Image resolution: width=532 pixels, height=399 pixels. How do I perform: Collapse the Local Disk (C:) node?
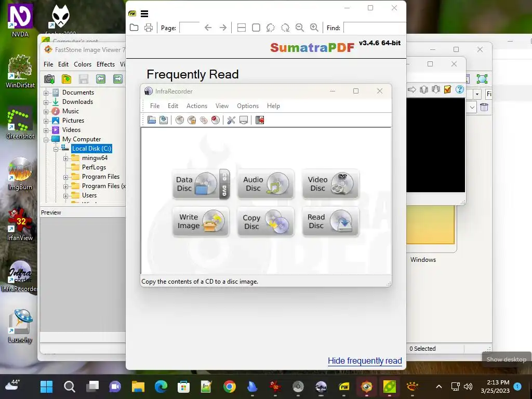point(56,149)
